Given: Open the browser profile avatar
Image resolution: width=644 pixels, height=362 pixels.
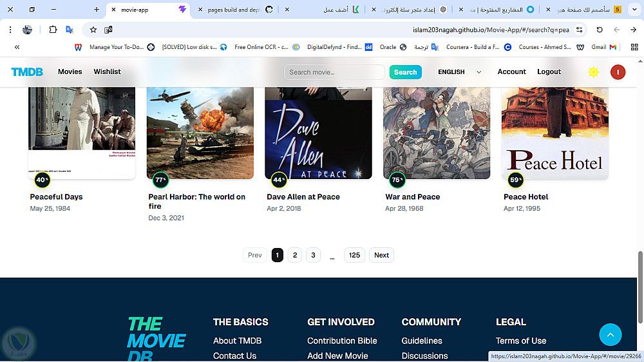Looking at the screenshot, I should [27, 30].
